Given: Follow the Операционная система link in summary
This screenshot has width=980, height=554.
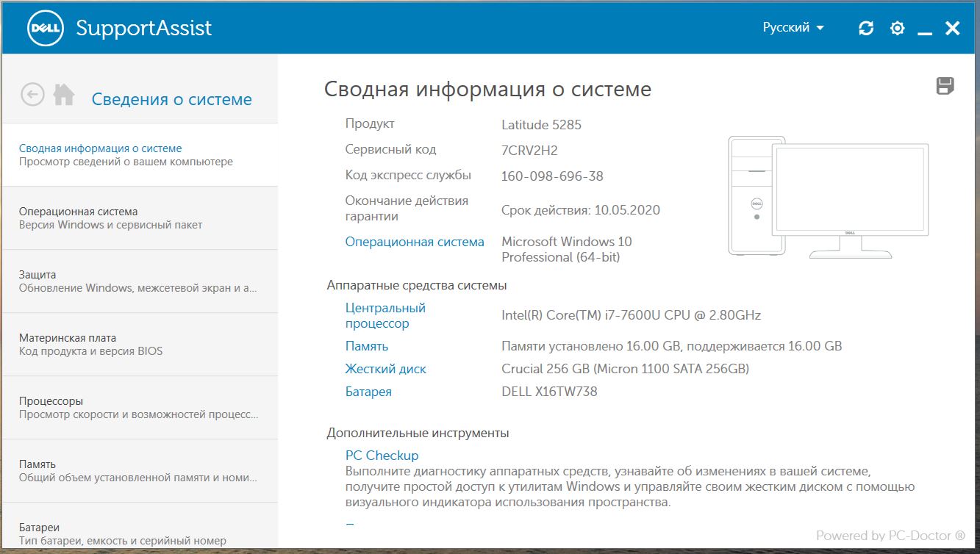Looking at the screenshot, I should (x=415, y=242).
